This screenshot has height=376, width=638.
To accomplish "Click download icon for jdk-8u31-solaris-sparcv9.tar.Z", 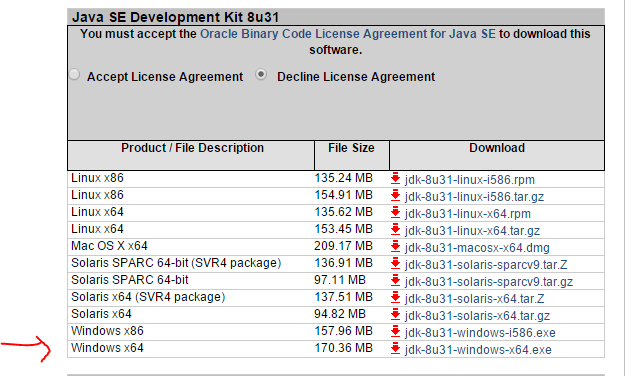I will coord(395,264).
